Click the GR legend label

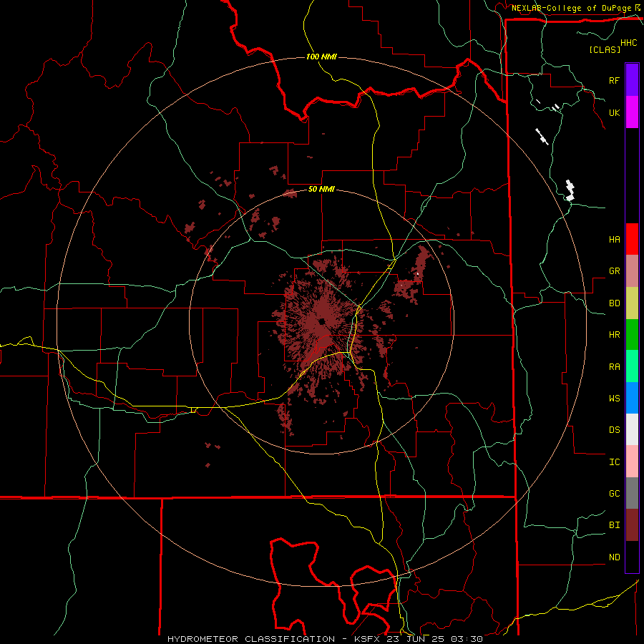click(x=614, y=271)
